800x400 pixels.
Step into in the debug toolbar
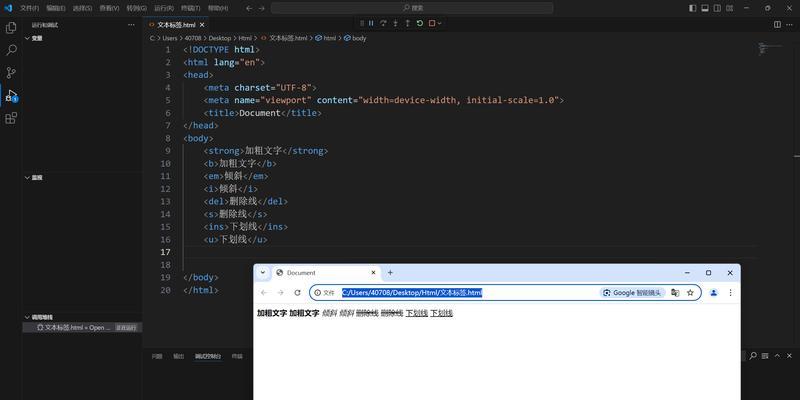tap(395, 23)
